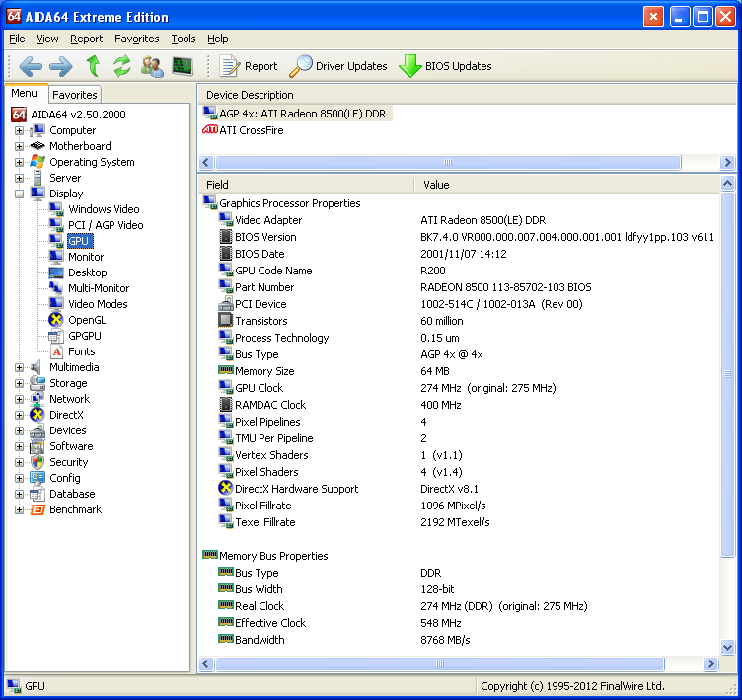742x700 pixels.
Task: Expand the Server tree node
Action: [19, 178]
